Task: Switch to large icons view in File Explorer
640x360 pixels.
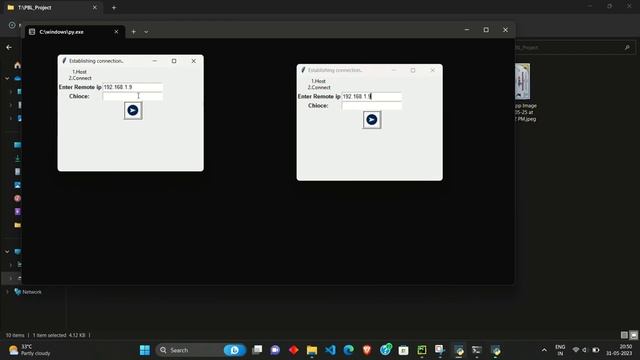Action: pos(633,335)
